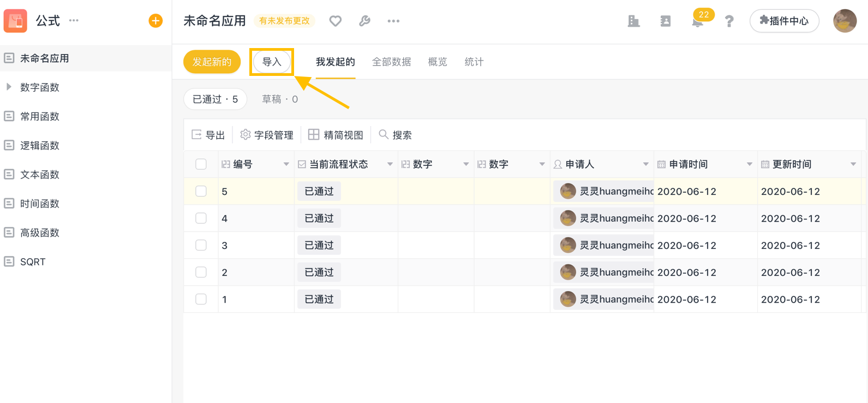Screen dimensions: 868x403
Task: Select the checkbox for row 3
Action: tap(201, 245)
